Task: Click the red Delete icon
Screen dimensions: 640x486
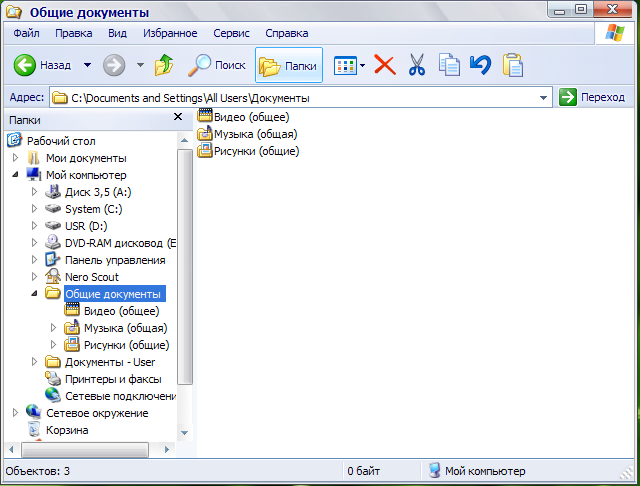Action: pos(384,65)
